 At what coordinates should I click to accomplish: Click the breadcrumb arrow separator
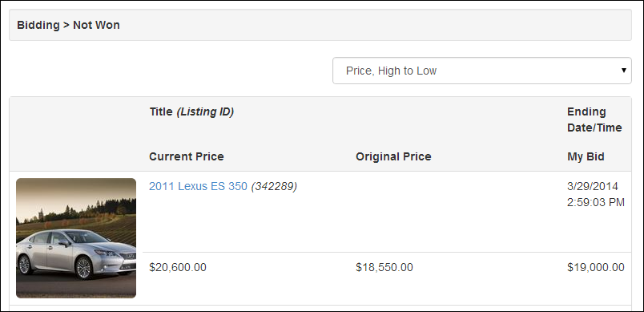pyautogui.click(x=66, y=25)
